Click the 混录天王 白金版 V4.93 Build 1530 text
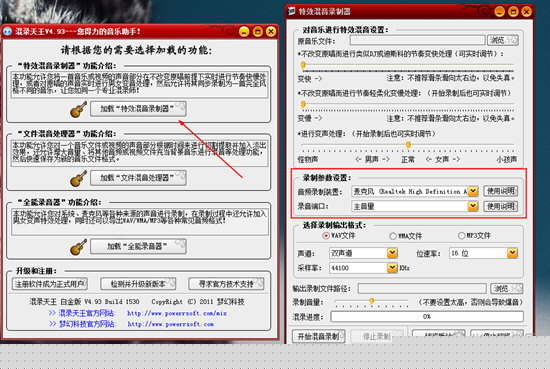The width and height of the screenshot is (550, 369). (84, 302)
